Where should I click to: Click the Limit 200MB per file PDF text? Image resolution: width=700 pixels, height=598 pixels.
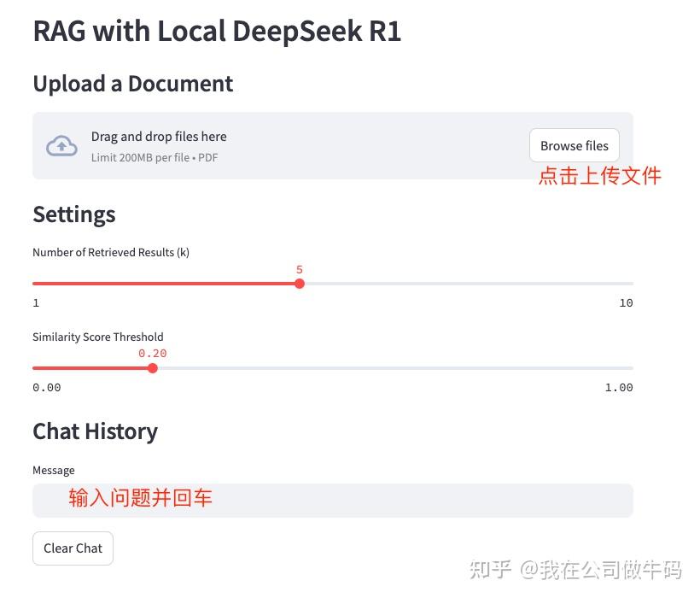154,157
